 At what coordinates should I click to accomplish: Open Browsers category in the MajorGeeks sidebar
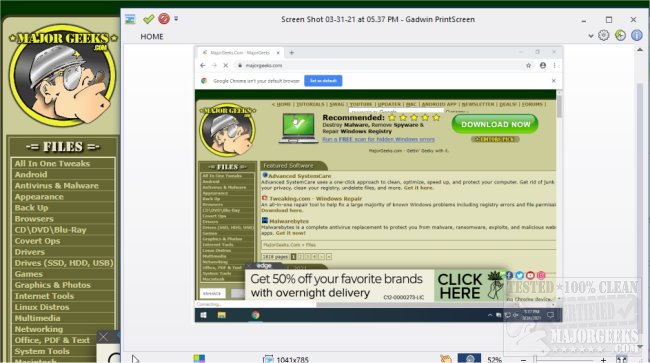coord(34,219)
